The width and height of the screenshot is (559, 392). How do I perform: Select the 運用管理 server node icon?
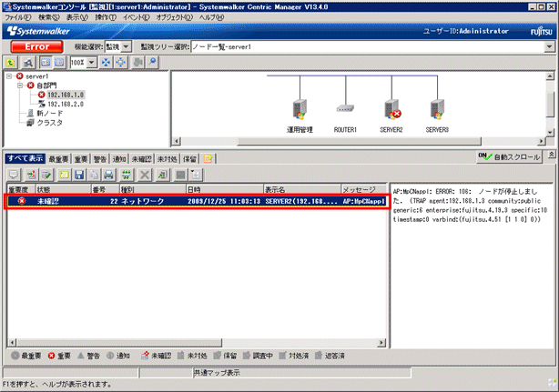click(300, 109)
